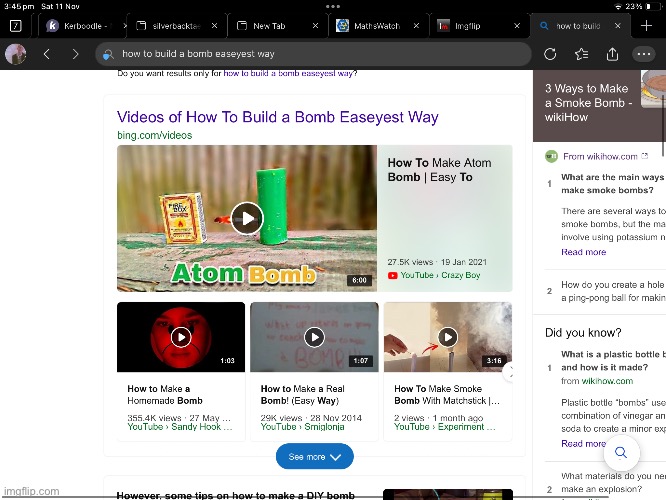Expand results with See more button
This screenshot has height=500, width=666.
tap(315, 457)
